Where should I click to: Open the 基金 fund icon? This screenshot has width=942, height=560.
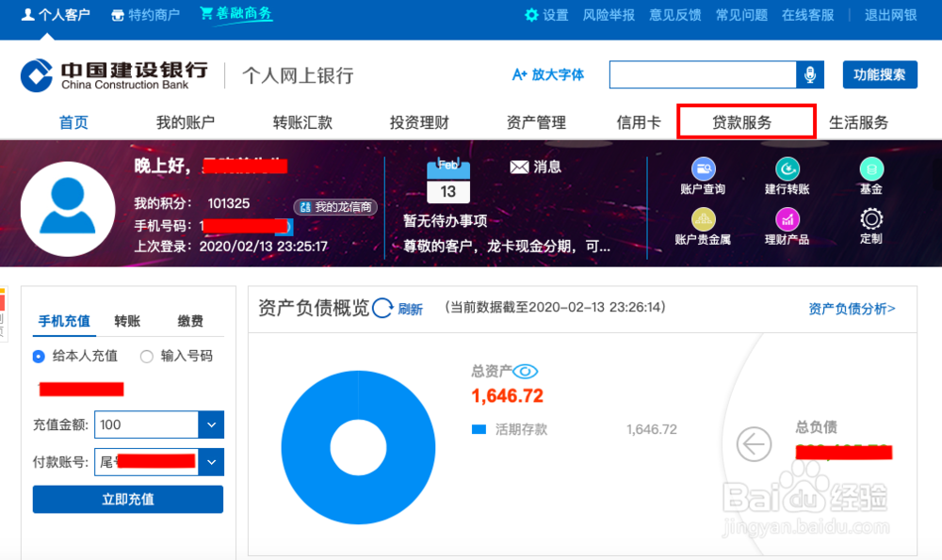pos(871,169)
